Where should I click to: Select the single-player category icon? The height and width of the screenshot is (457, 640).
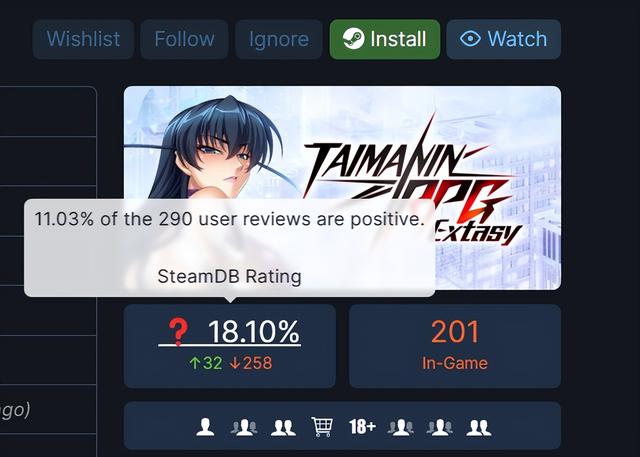[205, 427]
